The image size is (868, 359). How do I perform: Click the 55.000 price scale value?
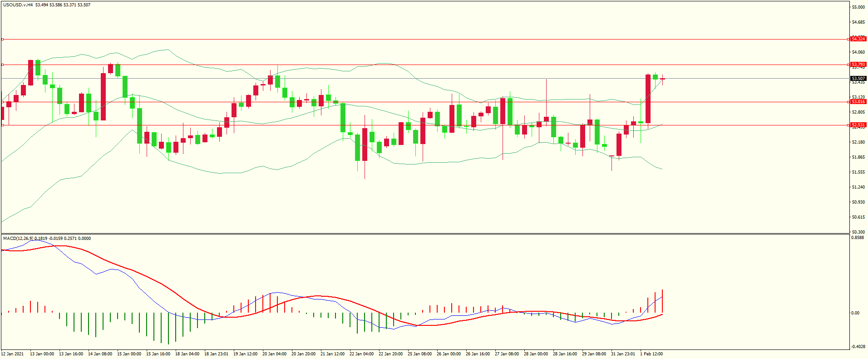pos(858,7)
